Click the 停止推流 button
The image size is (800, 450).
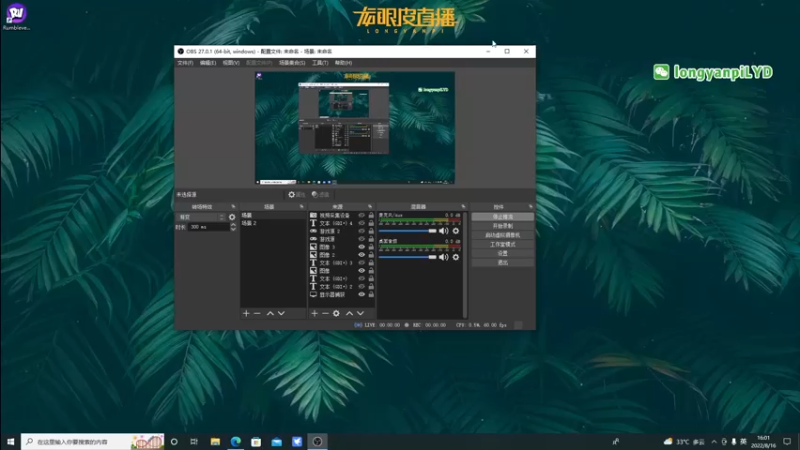pos(503,217)
